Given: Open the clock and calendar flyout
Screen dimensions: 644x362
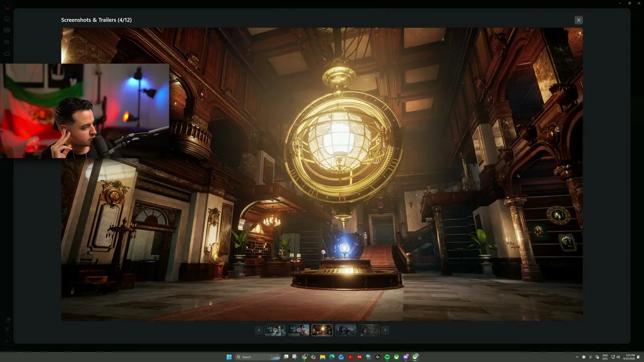Looking at the screenshot, I should point(629,357).
